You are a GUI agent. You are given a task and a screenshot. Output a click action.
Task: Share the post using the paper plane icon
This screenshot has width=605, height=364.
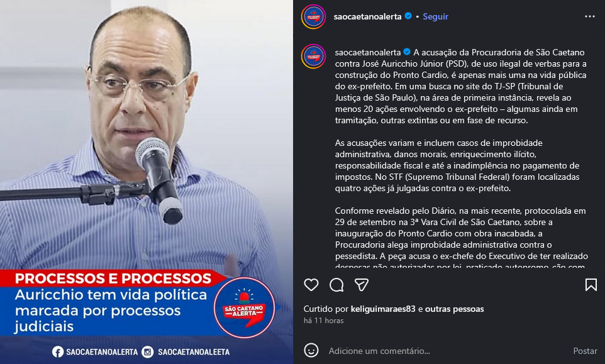tap(362, 285)
